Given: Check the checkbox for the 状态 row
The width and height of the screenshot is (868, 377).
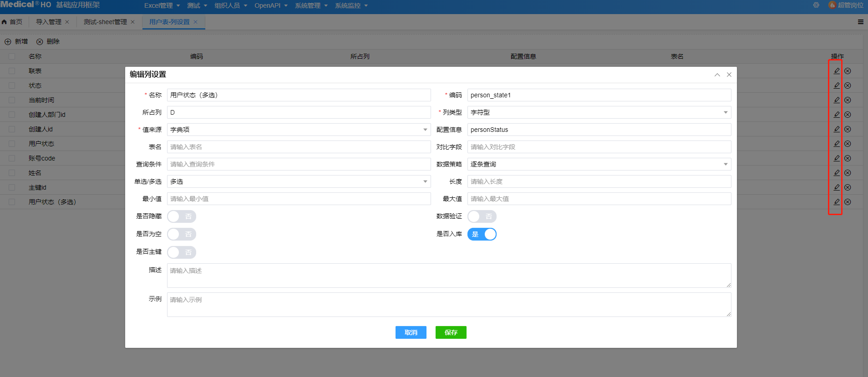Looking at the screenshot, I should point(12,85).
